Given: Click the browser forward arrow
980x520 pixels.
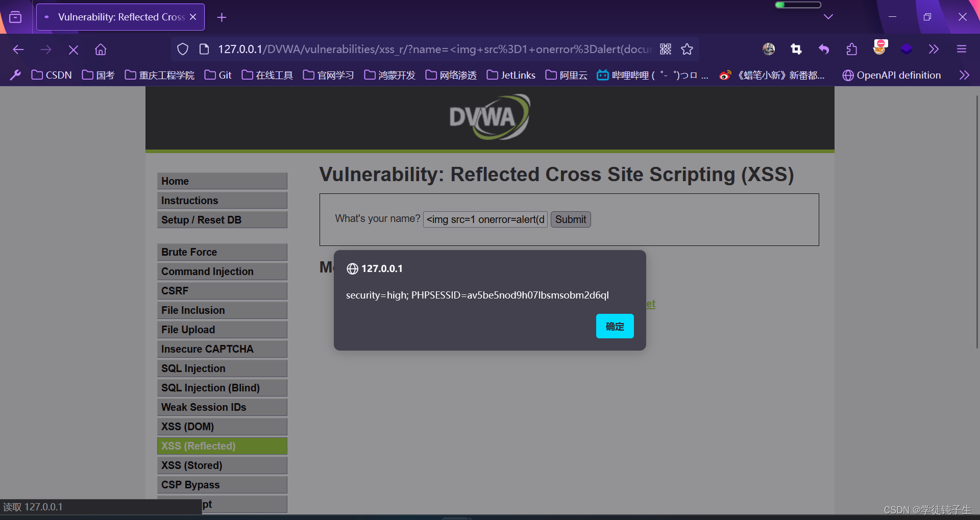Looking at the screenshot, I should (x=46, y=49).
